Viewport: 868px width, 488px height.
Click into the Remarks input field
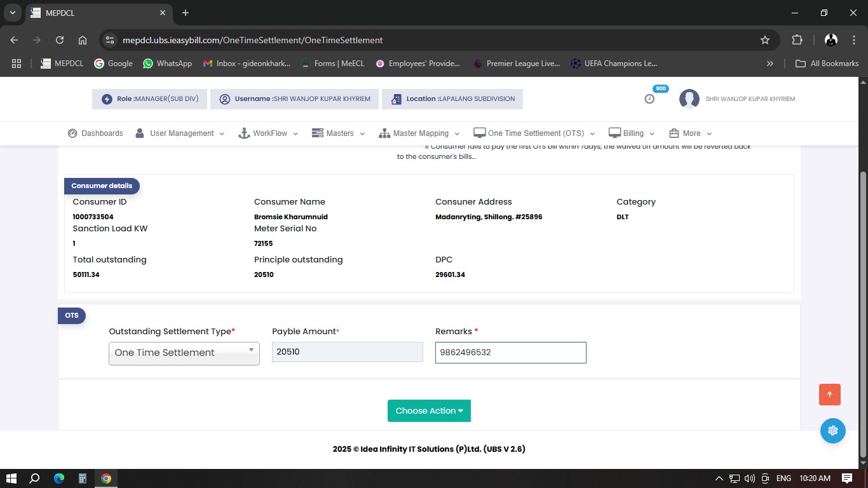[510, 353]
